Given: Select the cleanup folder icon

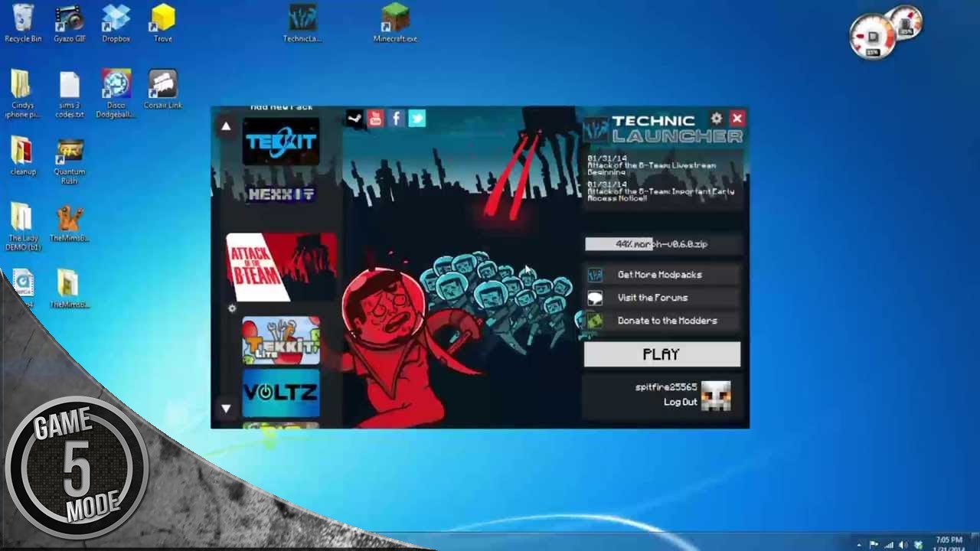Looking at the screenshot, I should pos(23,157).
